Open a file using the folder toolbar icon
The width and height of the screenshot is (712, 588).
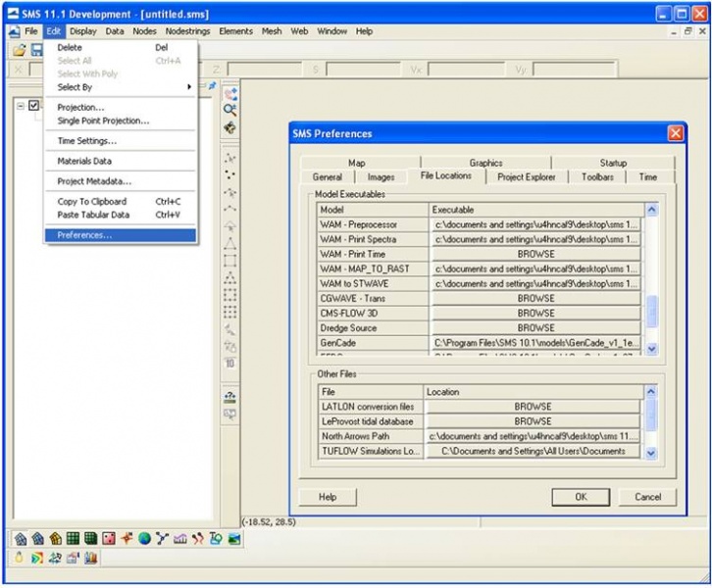[x=19, y=50]
